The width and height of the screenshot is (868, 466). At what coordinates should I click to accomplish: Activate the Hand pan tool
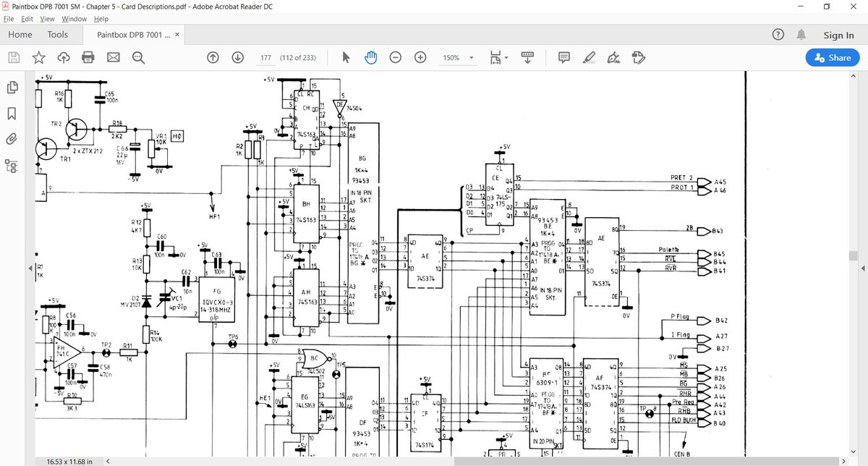pyautogui.click(x=370, y=57)
